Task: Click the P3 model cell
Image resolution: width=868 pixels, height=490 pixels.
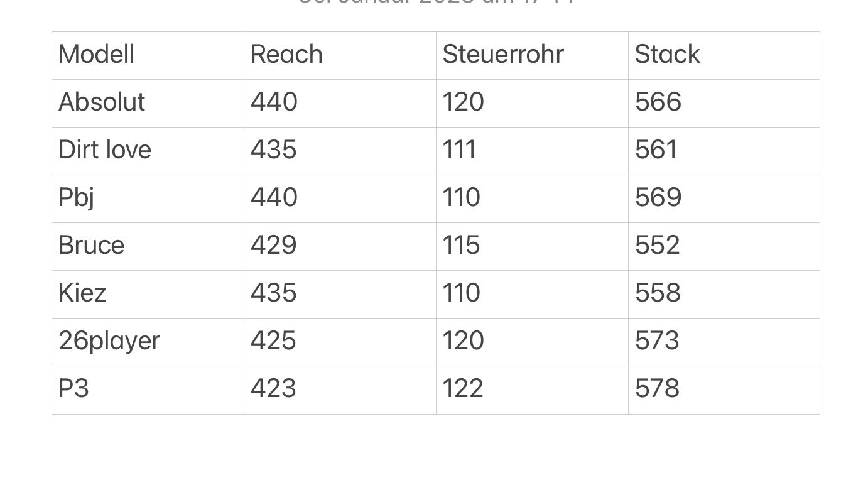Action: click(x=73, y=389)
